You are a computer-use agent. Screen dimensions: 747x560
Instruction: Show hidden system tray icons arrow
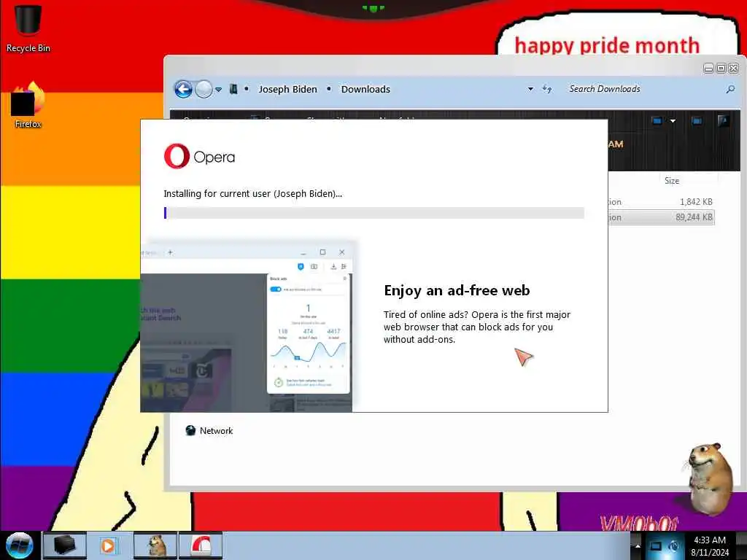(638, 545)
